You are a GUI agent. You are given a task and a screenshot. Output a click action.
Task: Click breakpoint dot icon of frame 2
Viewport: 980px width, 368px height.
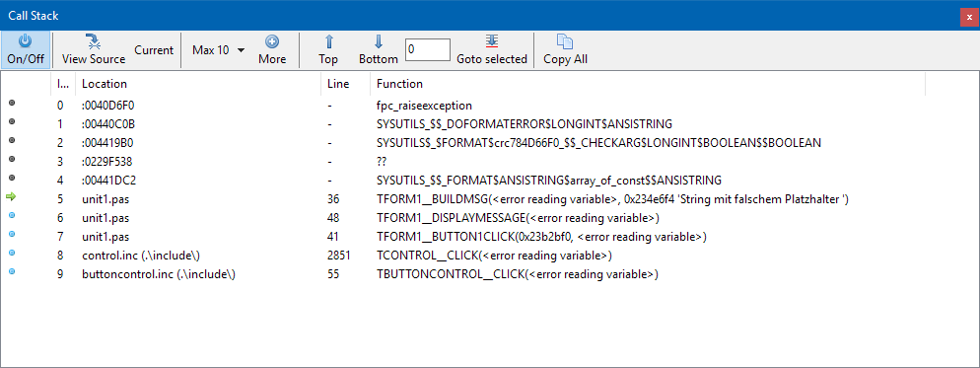tap(11, 140)
